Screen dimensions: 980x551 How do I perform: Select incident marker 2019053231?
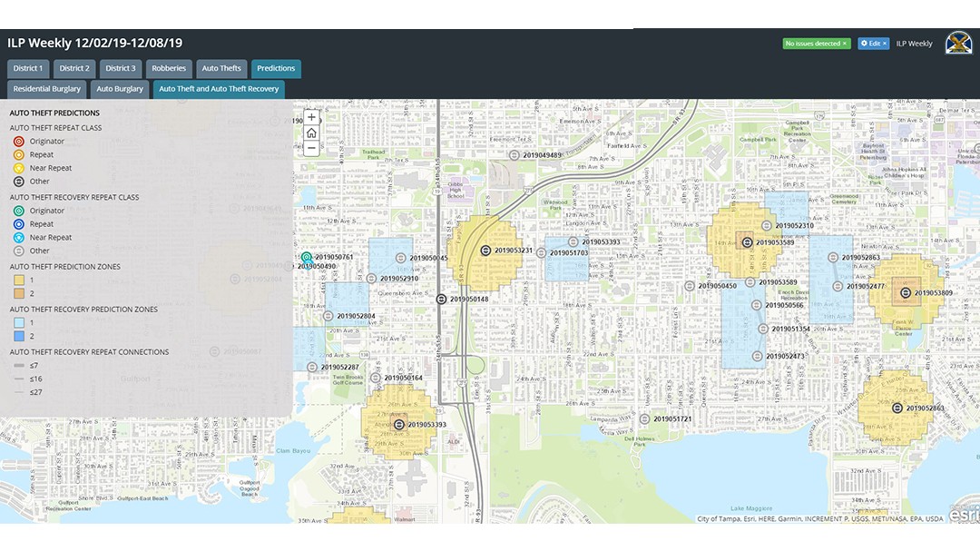point(485,251)
